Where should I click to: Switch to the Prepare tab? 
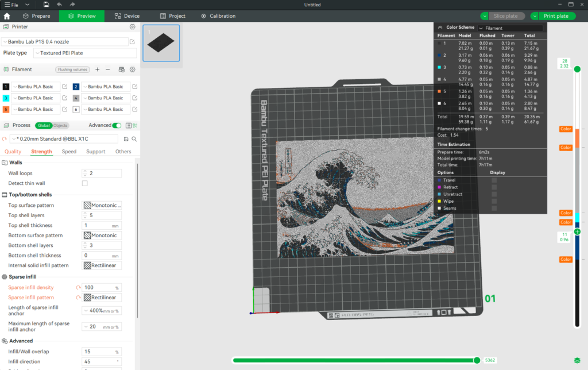click(x=36, y=16)
